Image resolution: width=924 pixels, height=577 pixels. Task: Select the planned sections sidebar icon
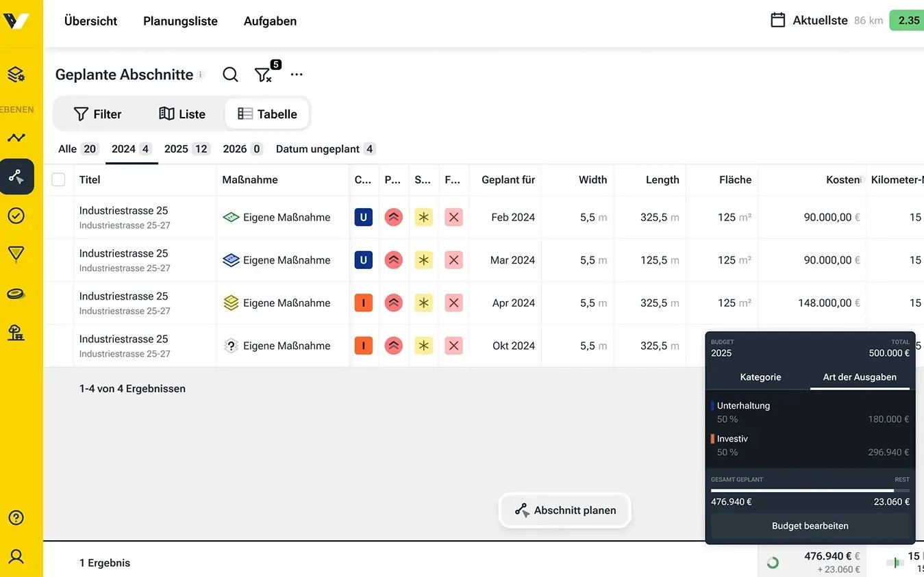click(x=16, y=177)
